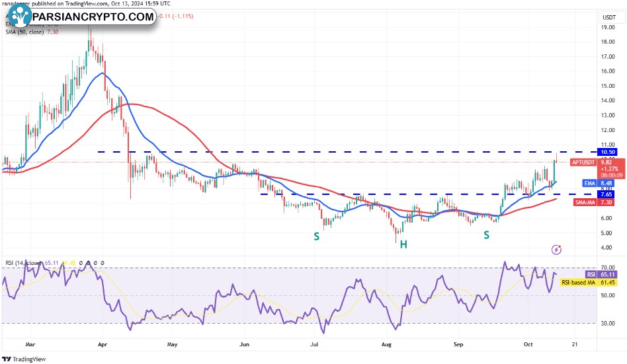
Task: Select the 12.00 price axis value
Action: click(607, 130)
